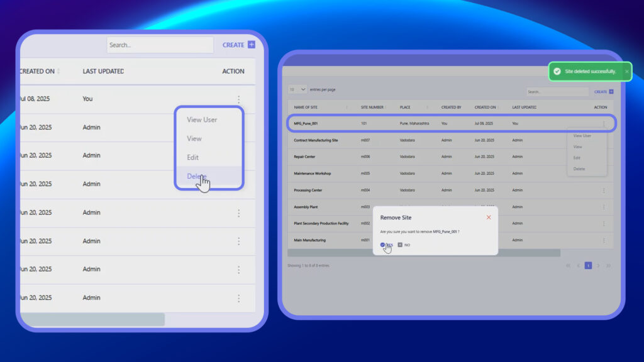
Task: Click 'Plant Secondary Production Facility' name
Action: 321,224
